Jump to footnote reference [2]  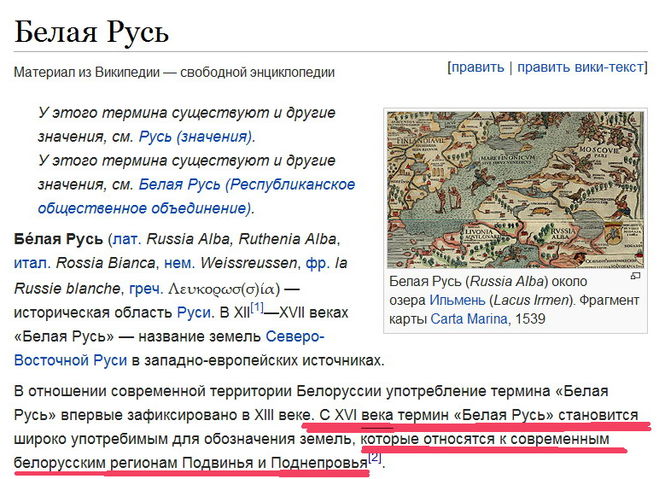[375, 458]
